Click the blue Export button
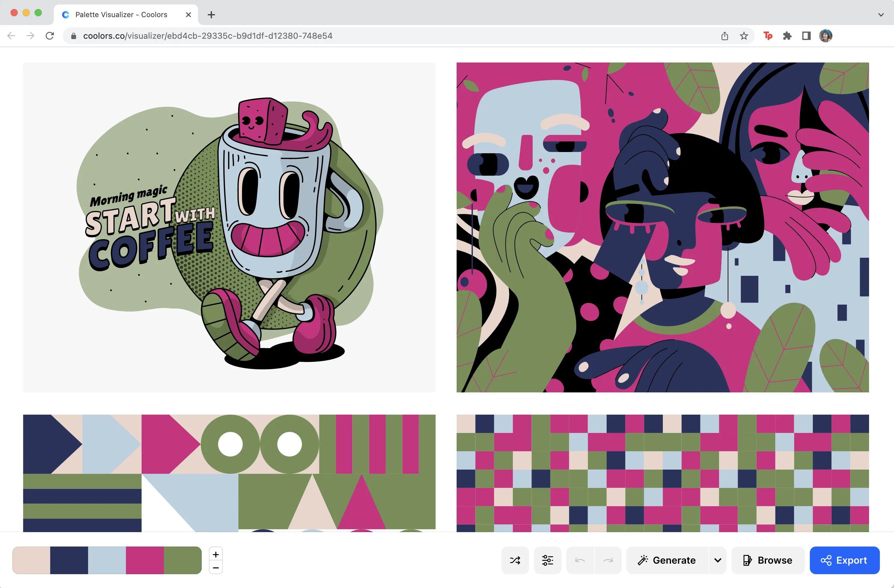Viewport: 894px width, 588px height. pos(845,560)
